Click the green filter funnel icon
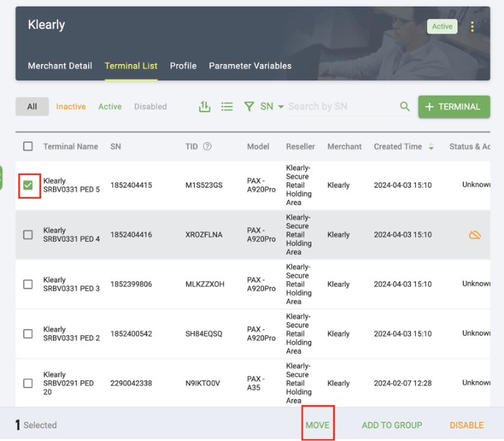The image size is (504, 441). (x=249, y=106)
